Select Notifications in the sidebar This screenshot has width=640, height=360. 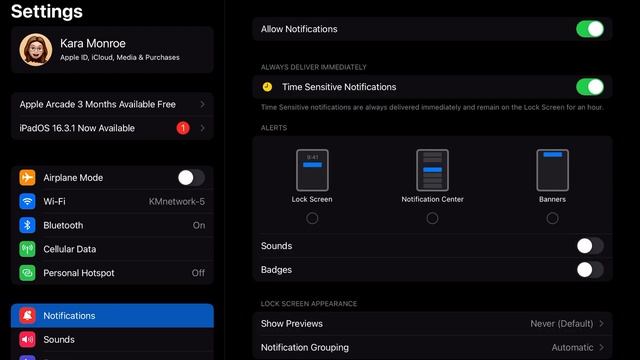pos(112,316)
